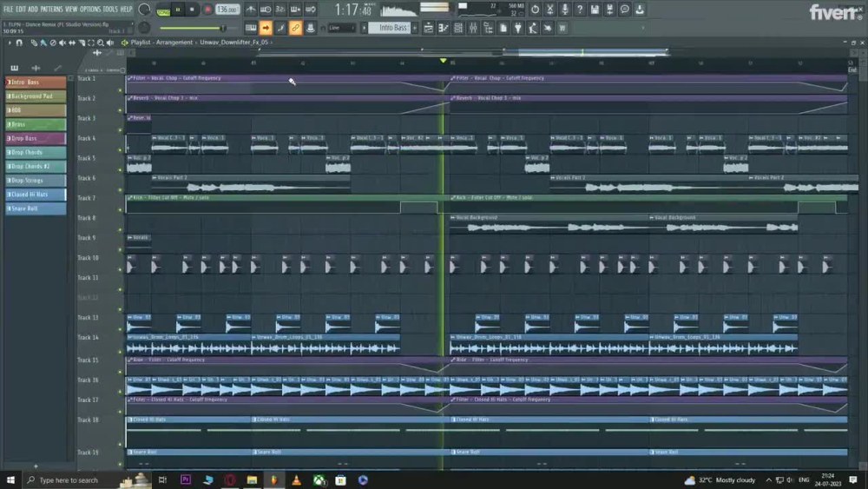The width and height of the screenshot is (868, 489).
Task: Open the EDIT menu
Action: coord(21,10)
